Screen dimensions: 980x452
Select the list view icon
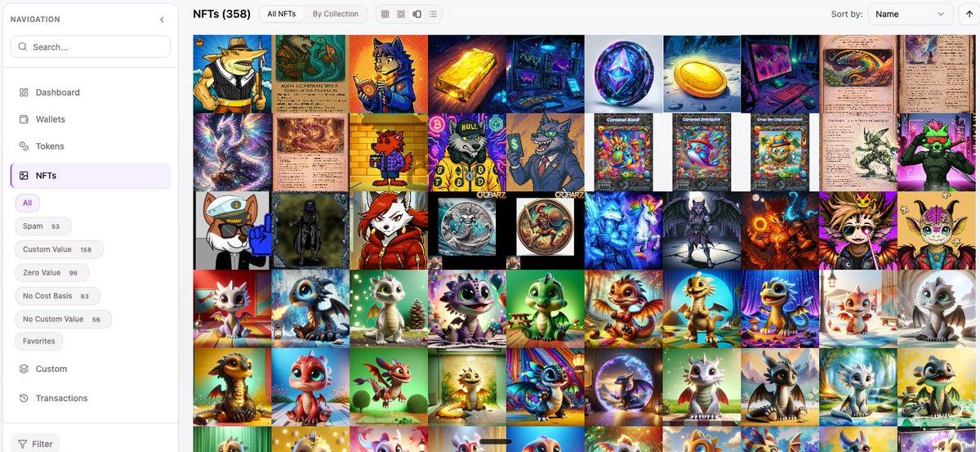(433, 14)
